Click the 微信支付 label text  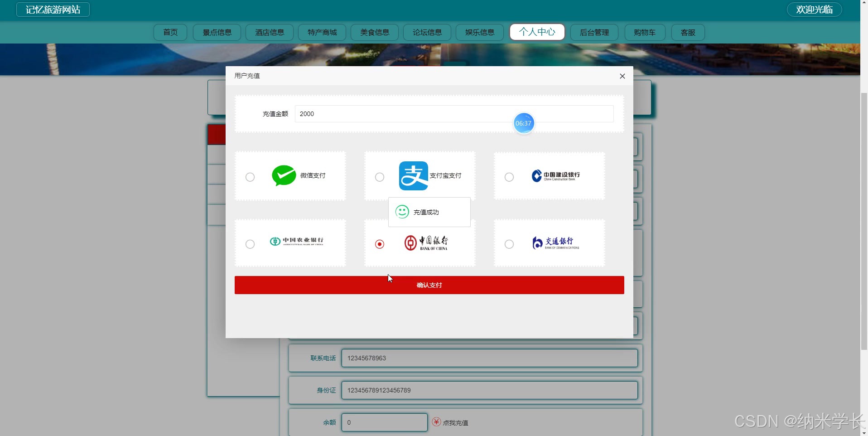[x=313, y=175]
